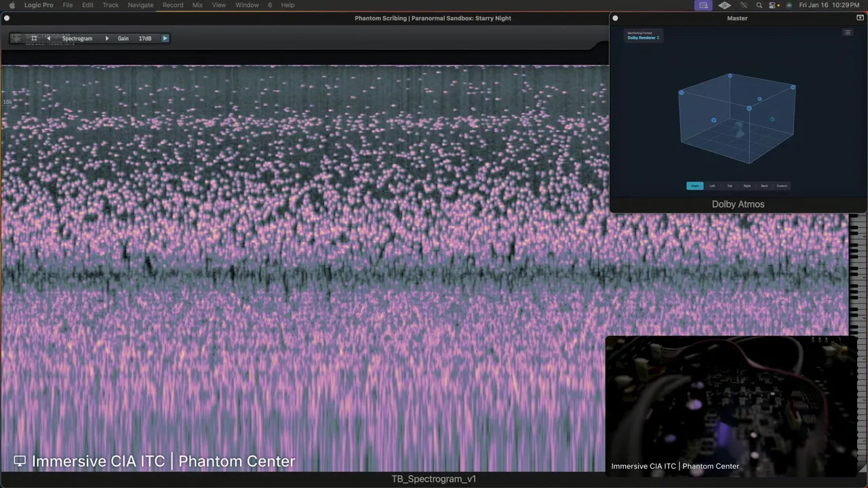Click the Spectrogram view label
868x488 pixels.
[77, 39]
